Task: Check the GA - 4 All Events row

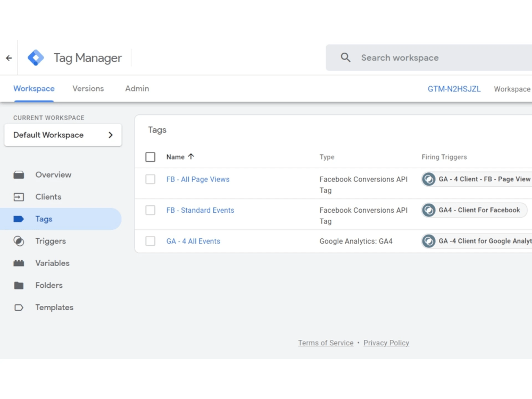Action: (151, 241)
